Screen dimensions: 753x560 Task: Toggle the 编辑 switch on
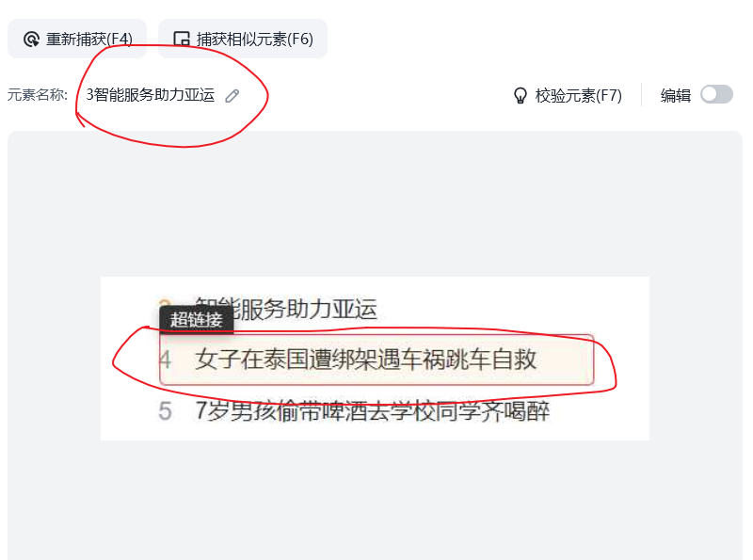coord(716,95)
